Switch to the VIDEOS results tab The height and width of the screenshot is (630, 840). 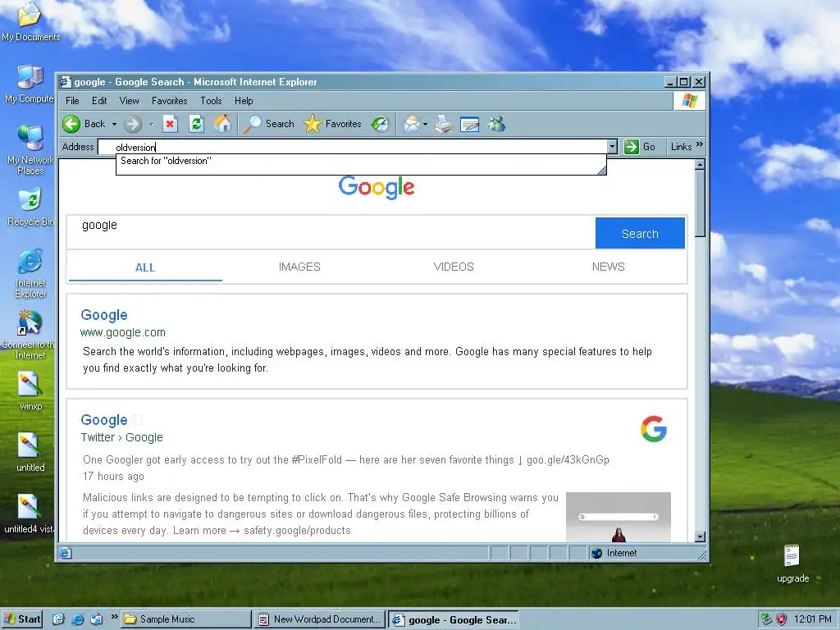coord(454,267)
